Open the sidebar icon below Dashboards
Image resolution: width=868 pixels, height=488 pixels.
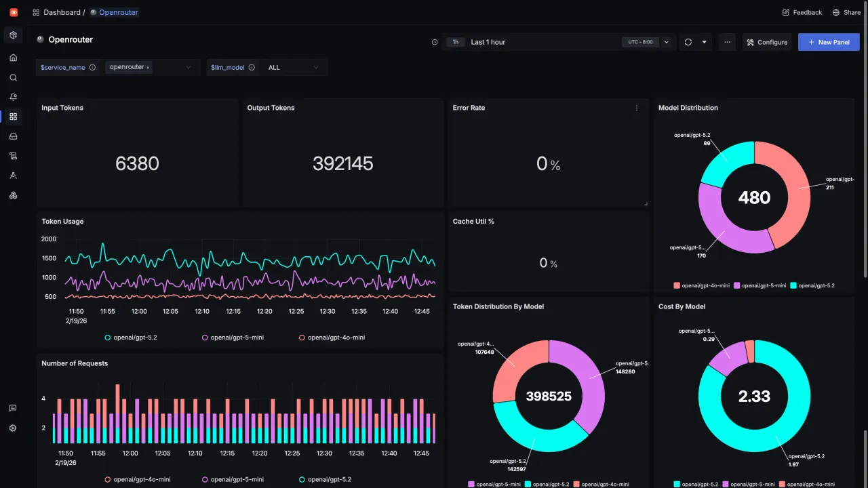pos(13,136)
